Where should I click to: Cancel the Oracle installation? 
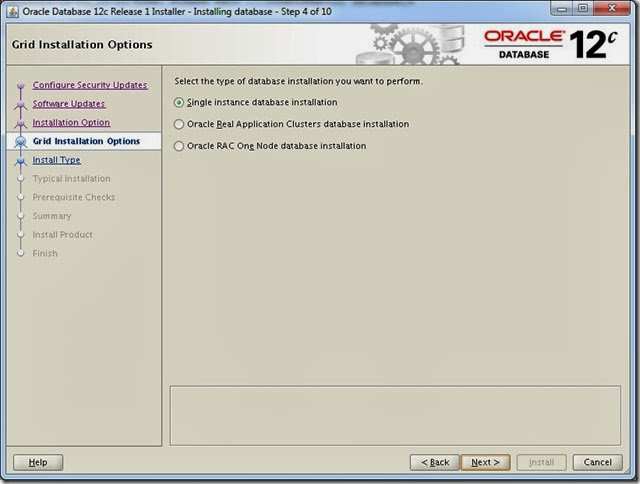pos(598,462)
